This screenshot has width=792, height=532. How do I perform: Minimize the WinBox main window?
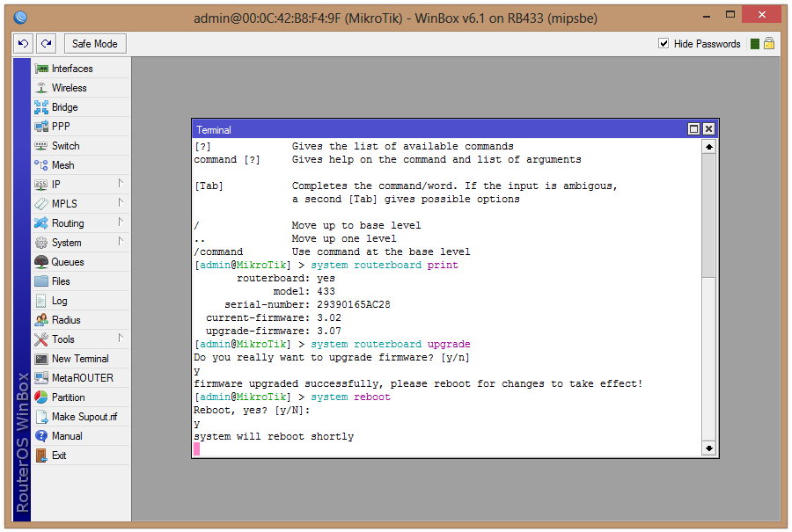pos(707,16)
